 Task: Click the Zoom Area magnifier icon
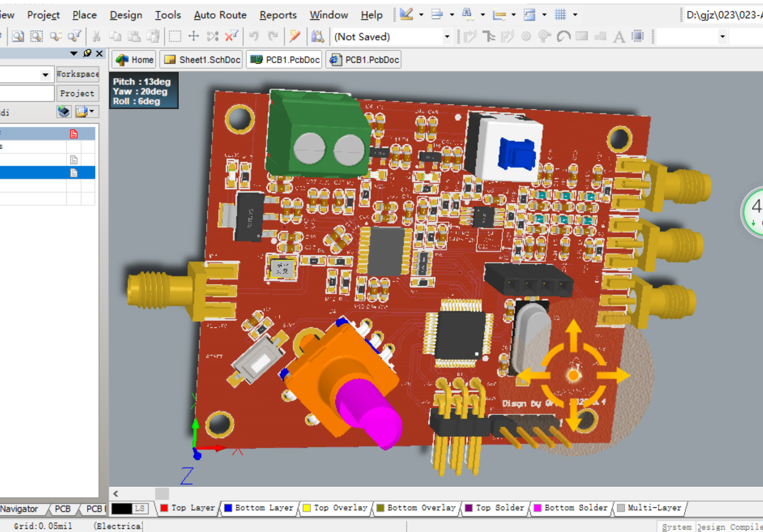[18, 37]
